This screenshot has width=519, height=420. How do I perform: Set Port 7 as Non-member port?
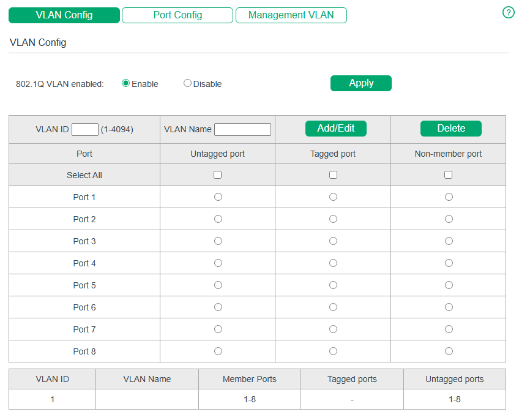pos(449,329)
